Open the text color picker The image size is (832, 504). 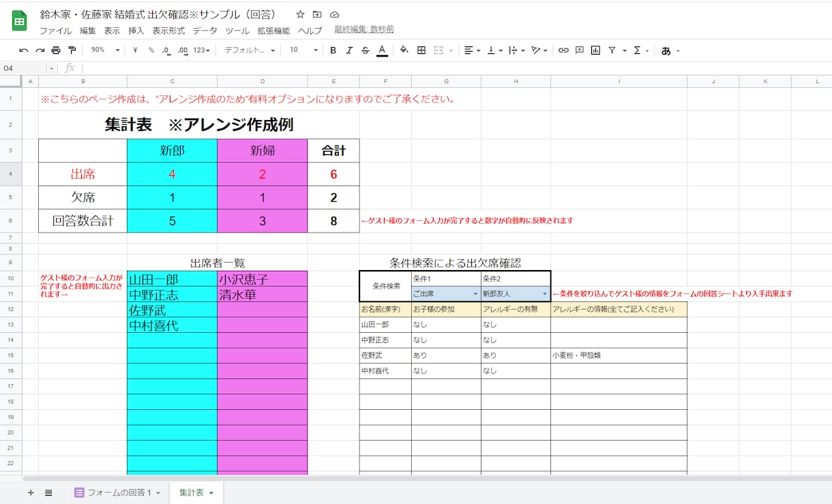[382, 50]
